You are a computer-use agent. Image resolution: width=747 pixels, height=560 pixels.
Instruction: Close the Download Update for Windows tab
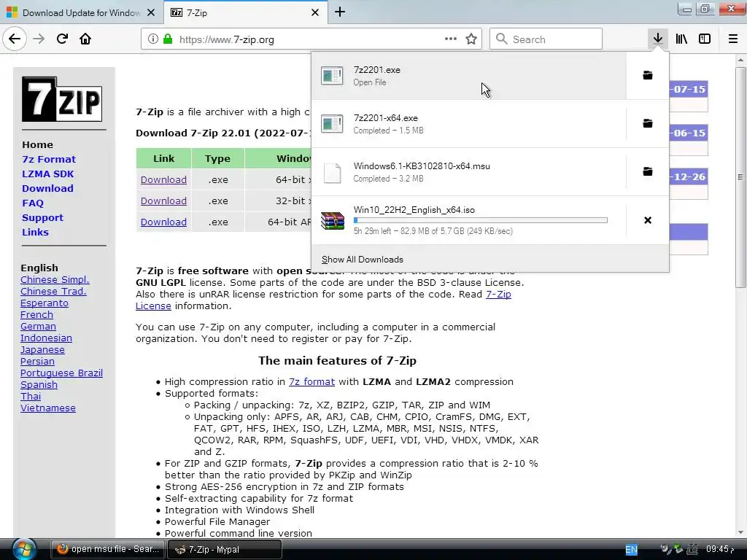coord(151,12)
